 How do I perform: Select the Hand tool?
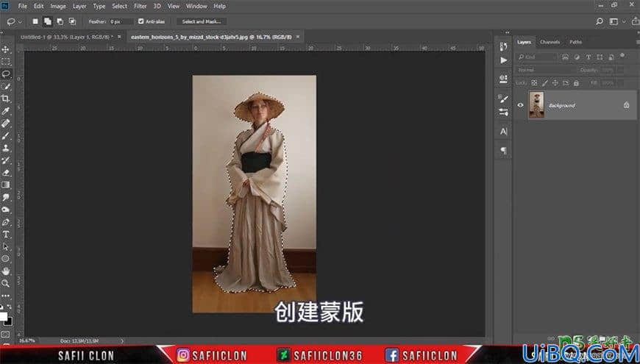6,271
